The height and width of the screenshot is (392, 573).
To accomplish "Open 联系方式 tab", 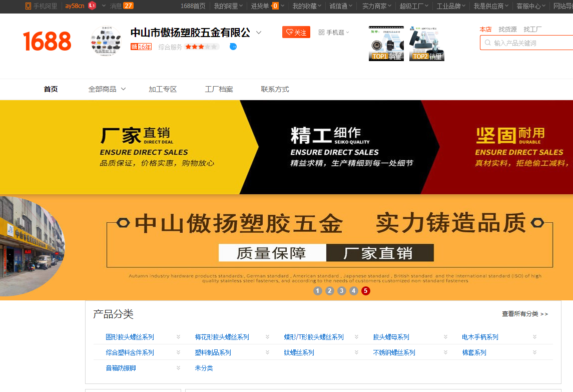I will [275, 89].
